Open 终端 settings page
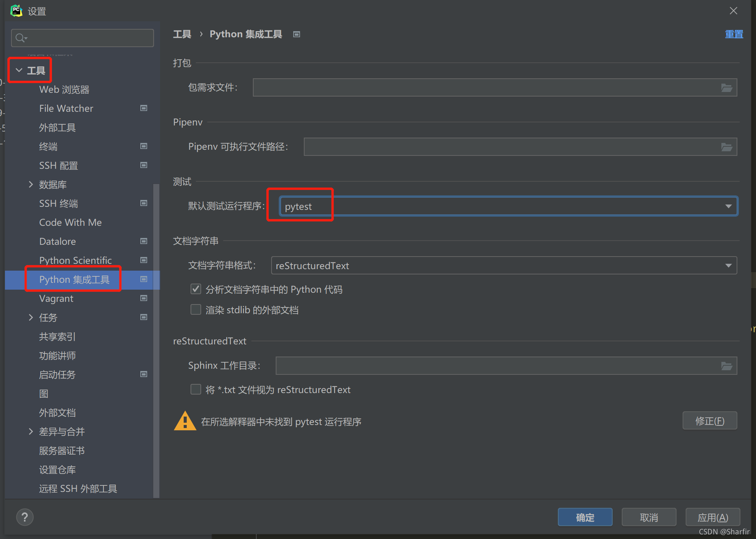 [x=48, y=147]
